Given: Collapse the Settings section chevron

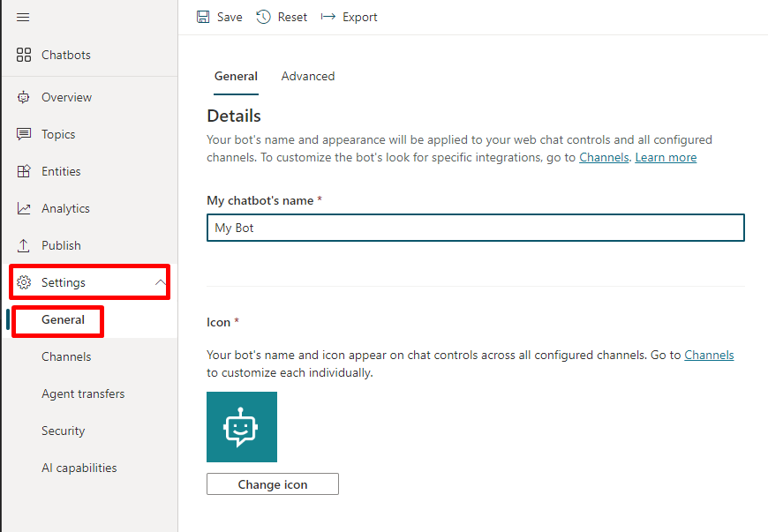Looking at the screenshot, I should tap(160, 282).
